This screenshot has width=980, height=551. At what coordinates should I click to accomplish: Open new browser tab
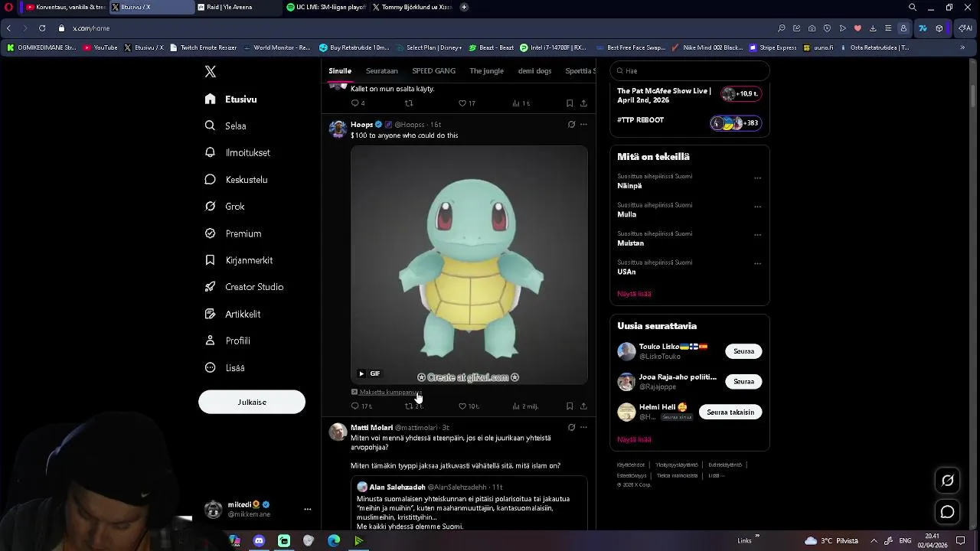point(464,7)
